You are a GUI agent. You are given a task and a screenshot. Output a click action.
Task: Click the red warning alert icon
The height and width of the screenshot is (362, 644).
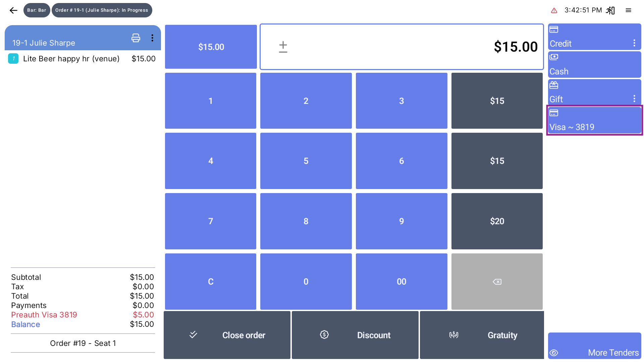tap(554, 11)
